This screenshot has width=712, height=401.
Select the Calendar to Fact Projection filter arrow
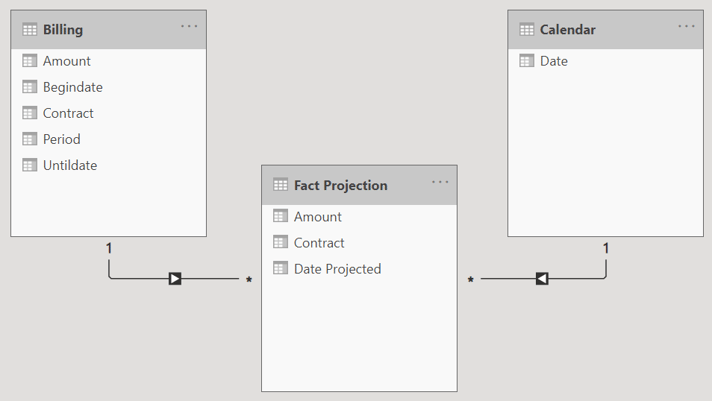click(542, 279)
